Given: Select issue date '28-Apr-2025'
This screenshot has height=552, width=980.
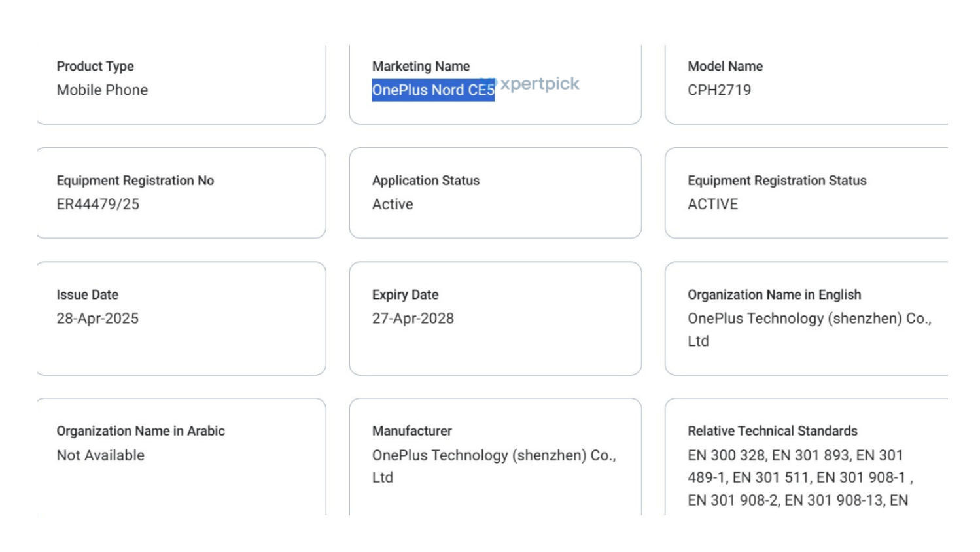Looking at the screenshot, I should (x=97, y=319).
